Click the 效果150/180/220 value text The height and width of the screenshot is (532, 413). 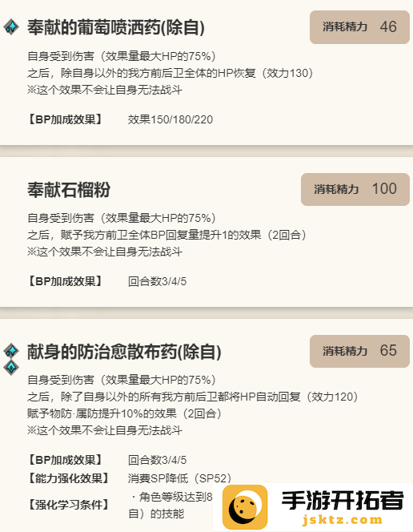pyautogui.click(x=170, y=119)
